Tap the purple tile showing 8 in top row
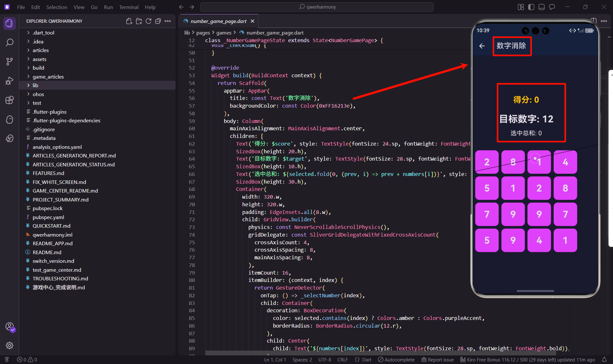The width and height of the screenshot is (613, 364). coord(513,162)
